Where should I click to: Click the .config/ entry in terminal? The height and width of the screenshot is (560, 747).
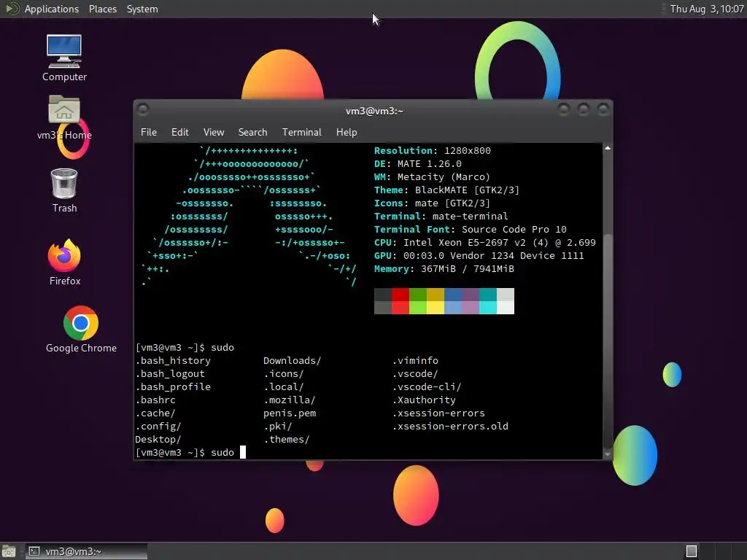click(158, 426)
